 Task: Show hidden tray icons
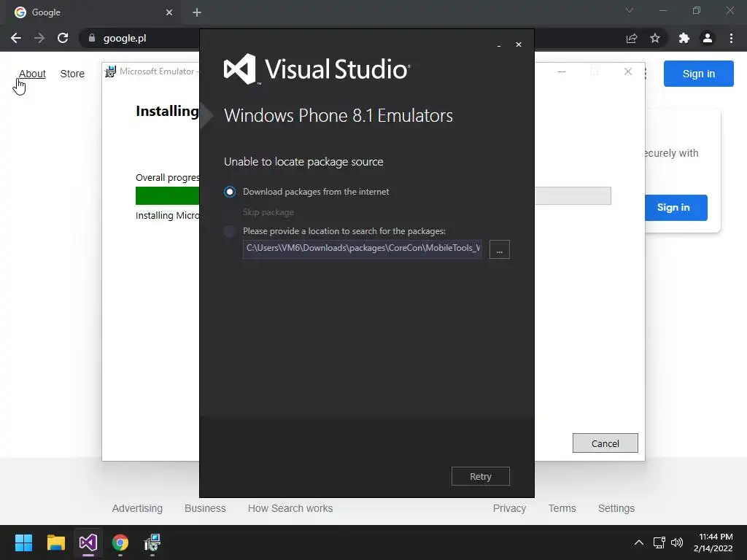[x=639, y=542]
